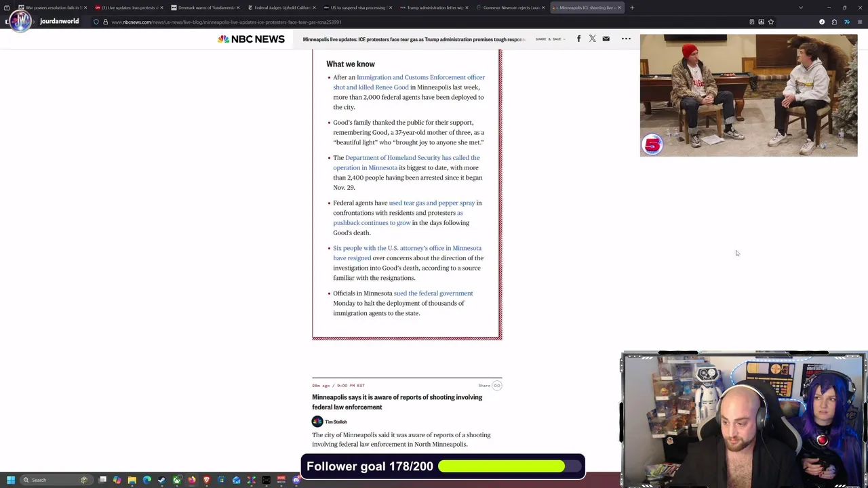Open as pushback continues to grow link
Viewport: 868px width, 488px height.
tap(398, 218)
